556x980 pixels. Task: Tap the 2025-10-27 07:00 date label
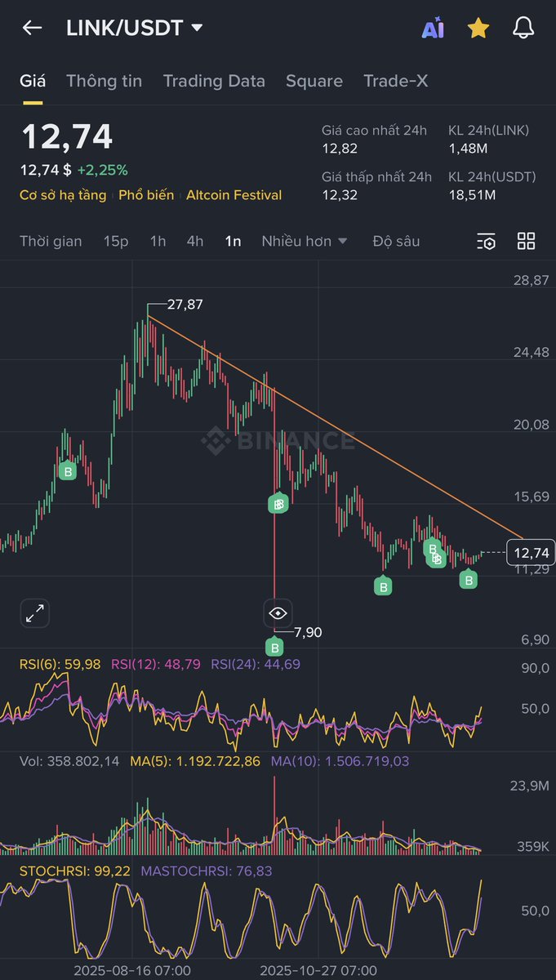click(x=318, y=970)
